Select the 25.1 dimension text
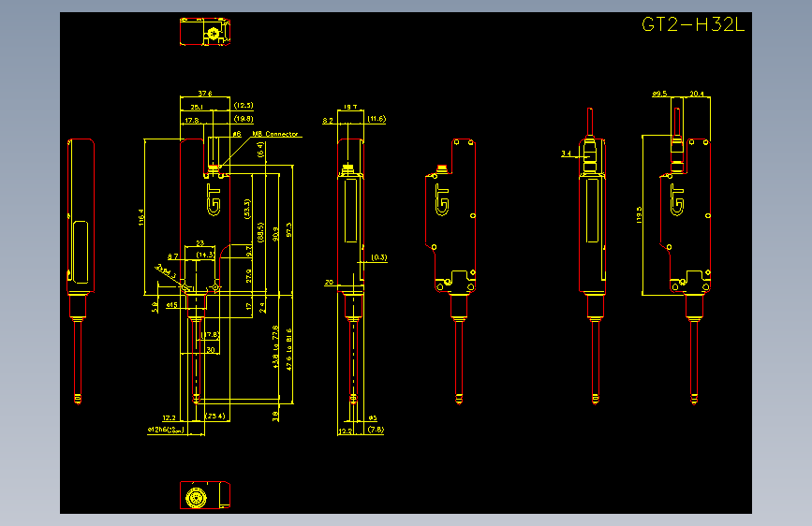 click(x=197, y=107)
